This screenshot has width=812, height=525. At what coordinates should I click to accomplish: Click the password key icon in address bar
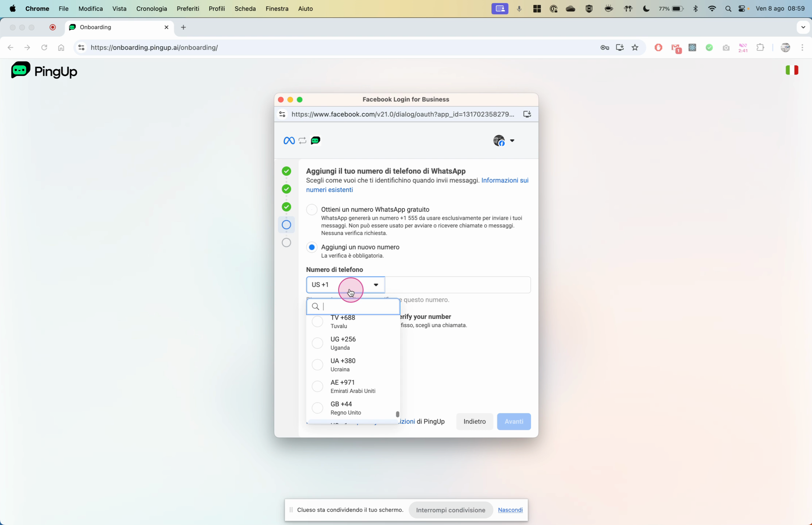click(x=604, y=47)
